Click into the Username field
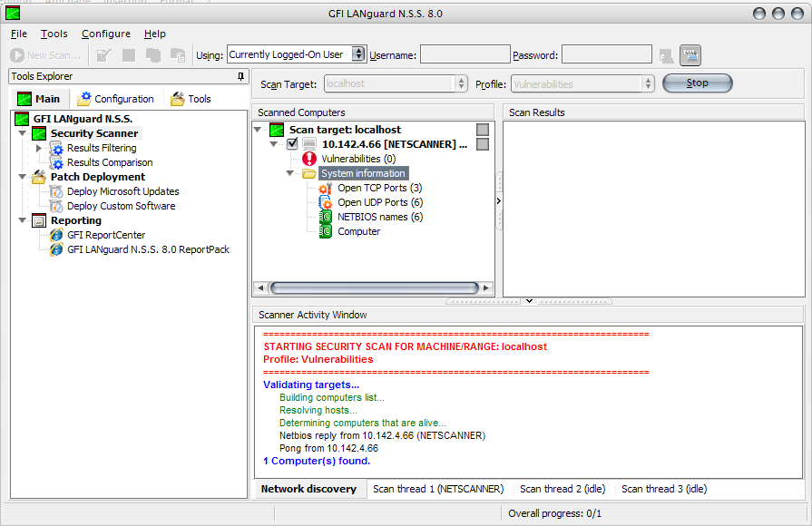The height and width of the screenshot is (526, 812). [x=465, y=54]
